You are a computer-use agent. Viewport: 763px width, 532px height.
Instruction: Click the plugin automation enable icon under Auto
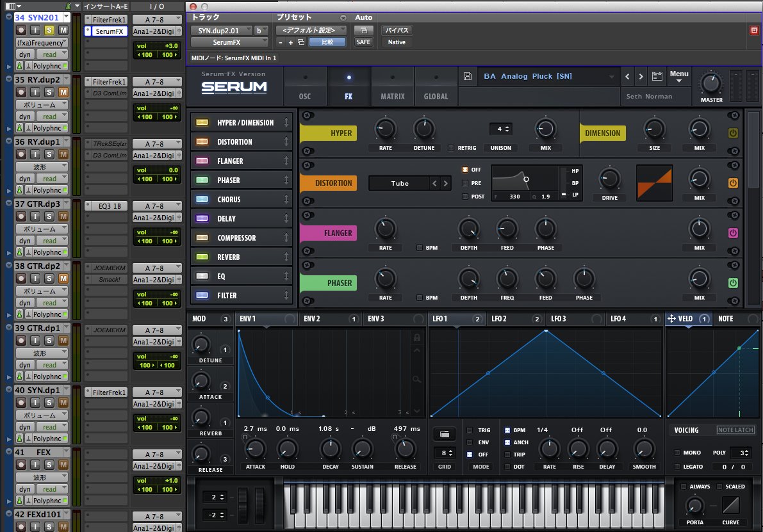(x=363, y=30)
